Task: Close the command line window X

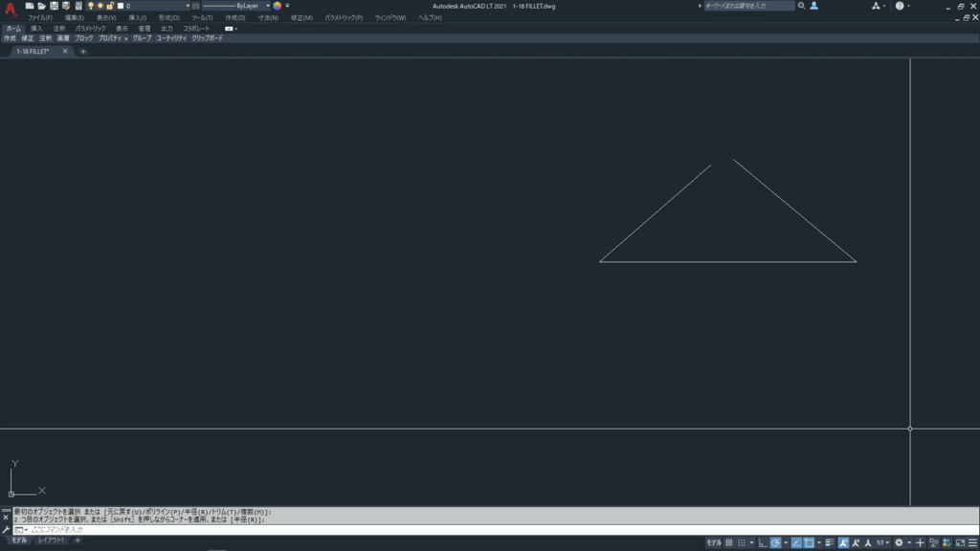Action: (6, 518)
